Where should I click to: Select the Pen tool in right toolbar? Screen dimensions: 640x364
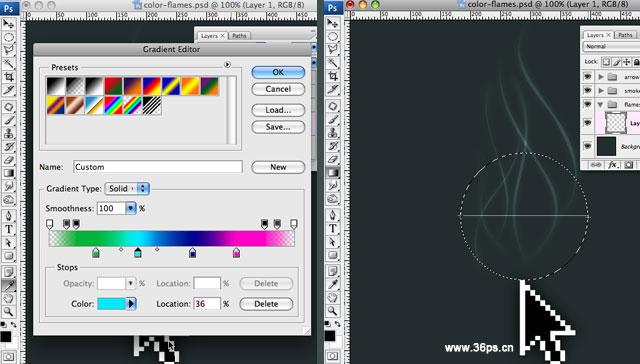tap(333, 215)
